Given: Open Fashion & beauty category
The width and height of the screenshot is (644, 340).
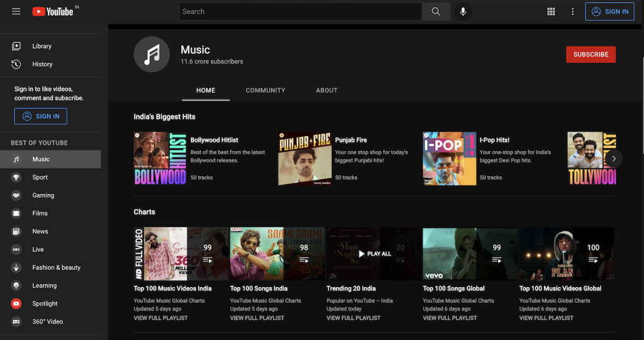Looking at the screenshot, I should [50, 268].
